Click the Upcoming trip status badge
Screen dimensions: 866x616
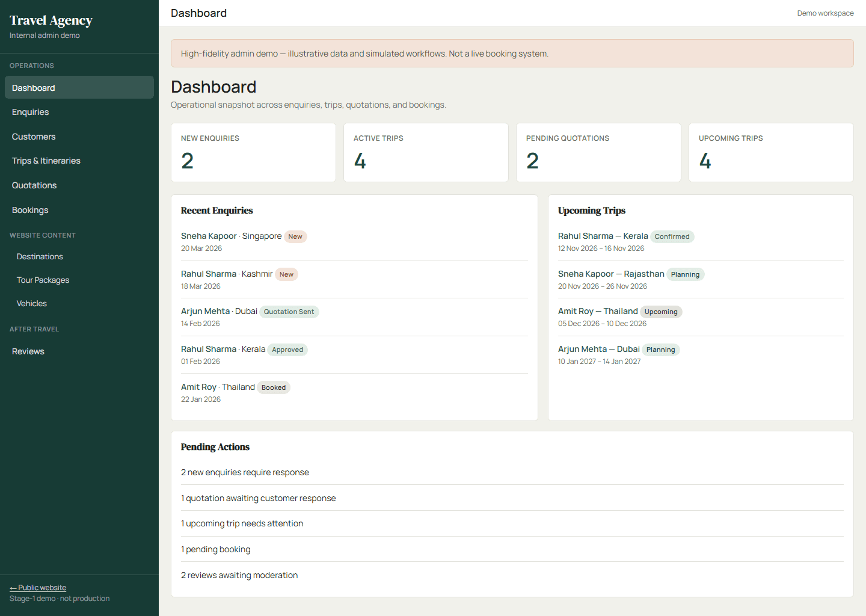[x=661, y=312]
